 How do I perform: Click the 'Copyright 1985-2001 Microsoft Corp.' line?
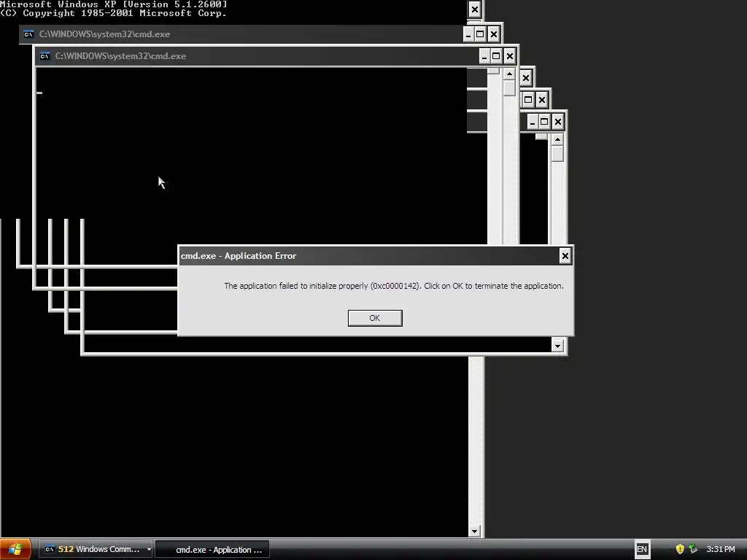click(x=113, y=13)
